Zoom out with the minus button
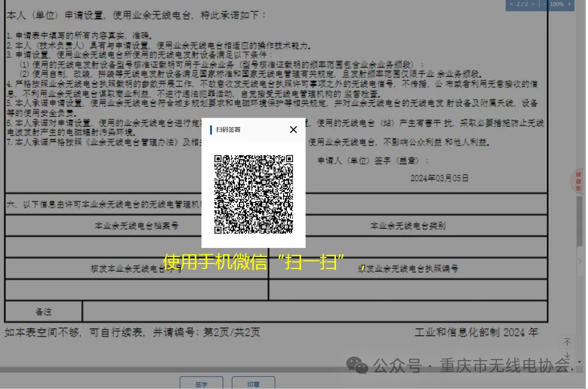 (544, 4)
